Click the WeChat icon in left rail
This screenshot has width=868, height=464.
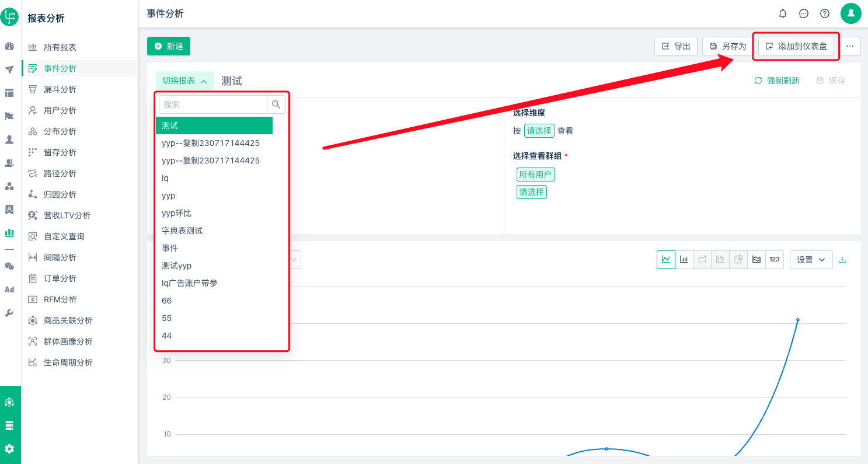[9, 266]
